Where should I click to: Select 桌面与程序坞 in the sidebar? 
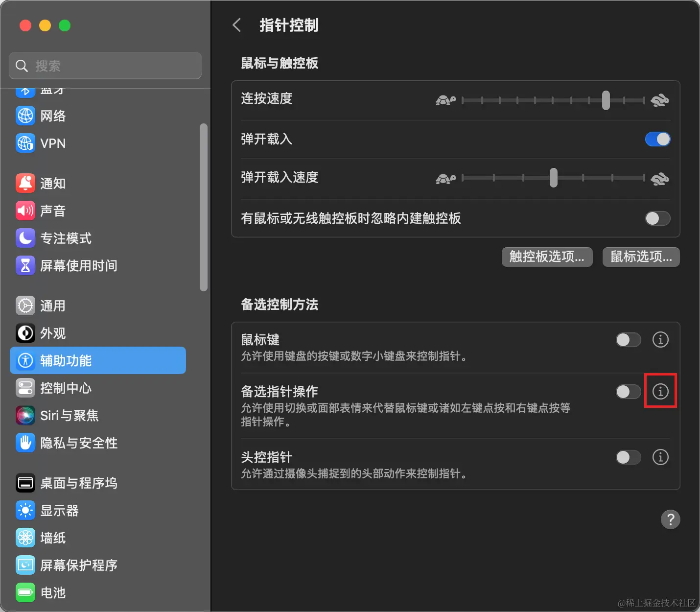[x=98, y=483]
